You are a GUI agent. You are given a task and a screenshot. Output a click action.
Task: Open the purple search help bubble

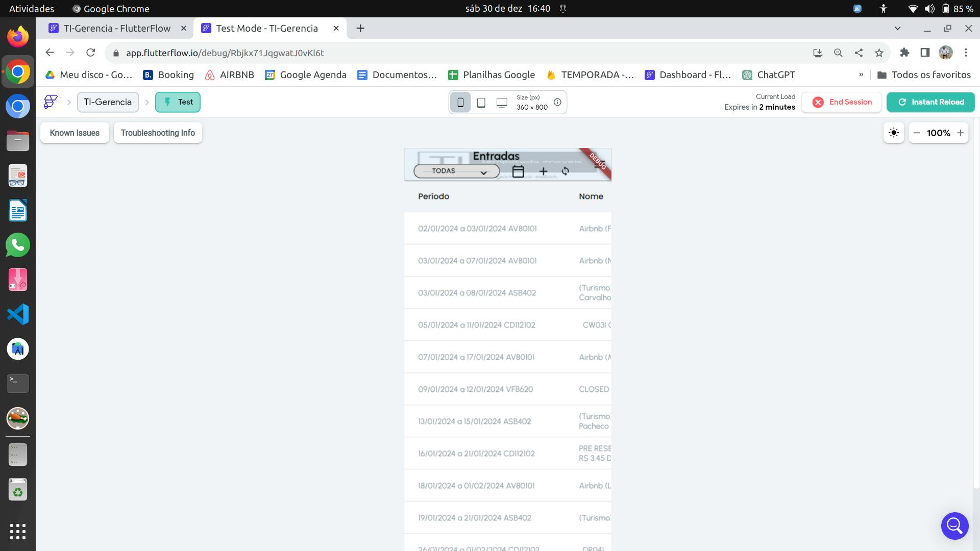[954, 525]
